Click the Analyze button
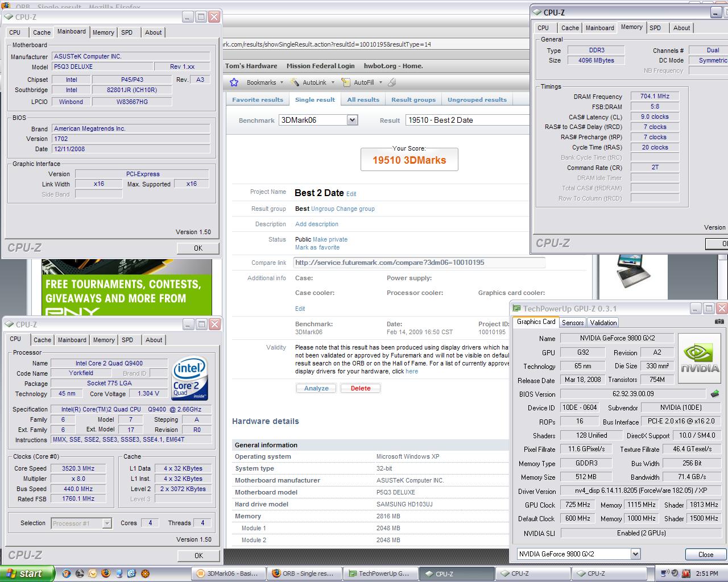The width and height of the screenshot is (728, 582). coord(316,388)
